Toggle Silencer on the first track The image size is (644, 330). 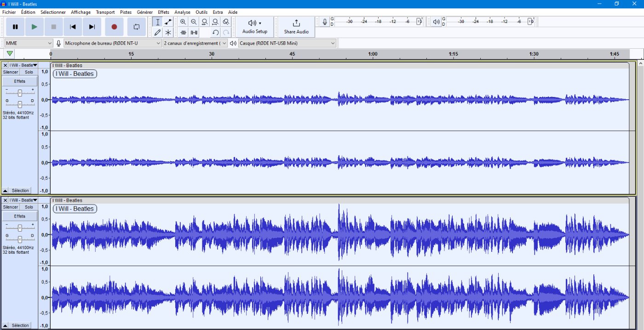coord(11,72)
